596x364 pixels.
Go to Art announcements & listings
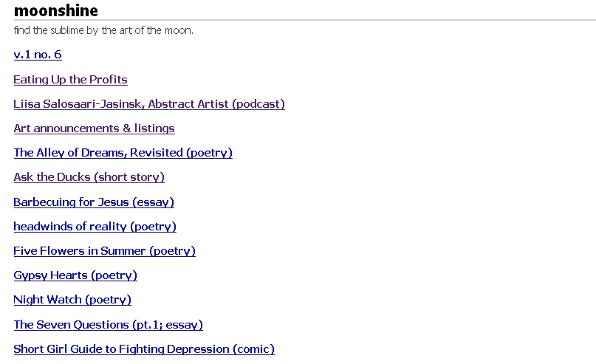click(x=94, y=128)
